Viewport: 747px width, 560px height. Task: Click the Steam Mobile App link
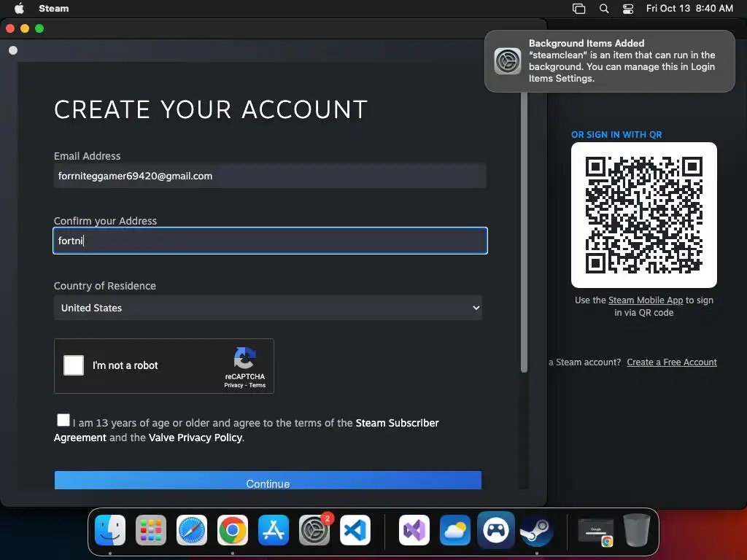click(x=646, y=300)
